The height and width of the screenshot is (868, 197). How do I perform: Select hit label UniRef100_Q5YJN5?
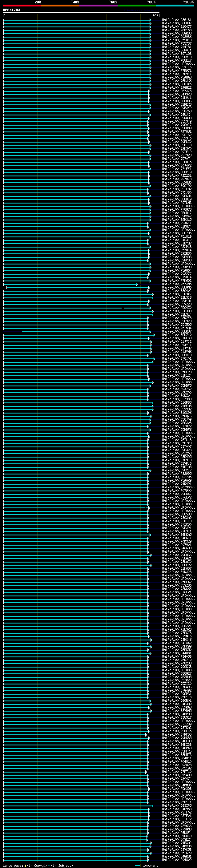[x=177, y=284]
